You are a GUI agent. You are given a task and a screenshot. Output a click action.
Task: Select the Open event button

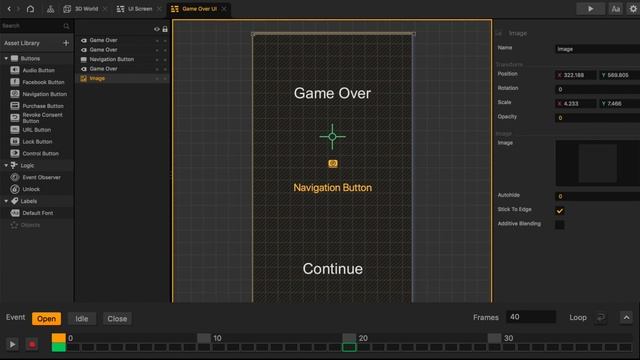point(47,319)
